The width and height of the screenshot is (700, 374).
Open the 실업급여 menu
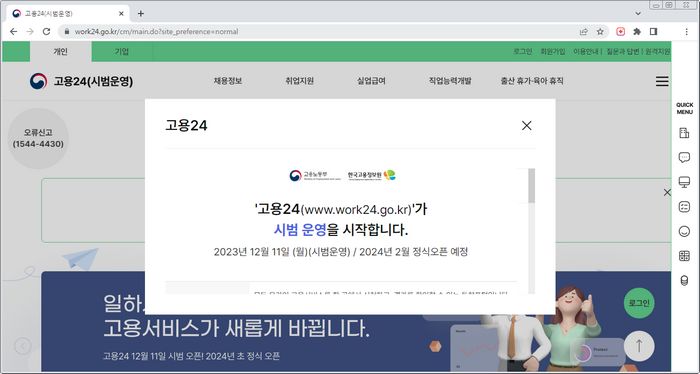pyautogui.click(x=371, y=81)
